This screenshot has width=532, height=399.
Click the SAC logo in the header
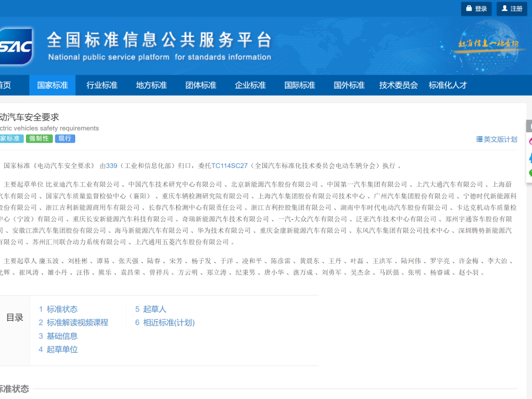16,46
